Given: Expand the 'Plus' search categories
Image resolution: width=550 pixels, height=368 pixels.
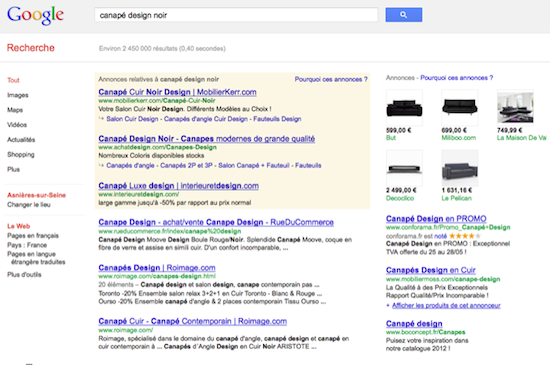Looking at the screenshot, I should (13, 169).
